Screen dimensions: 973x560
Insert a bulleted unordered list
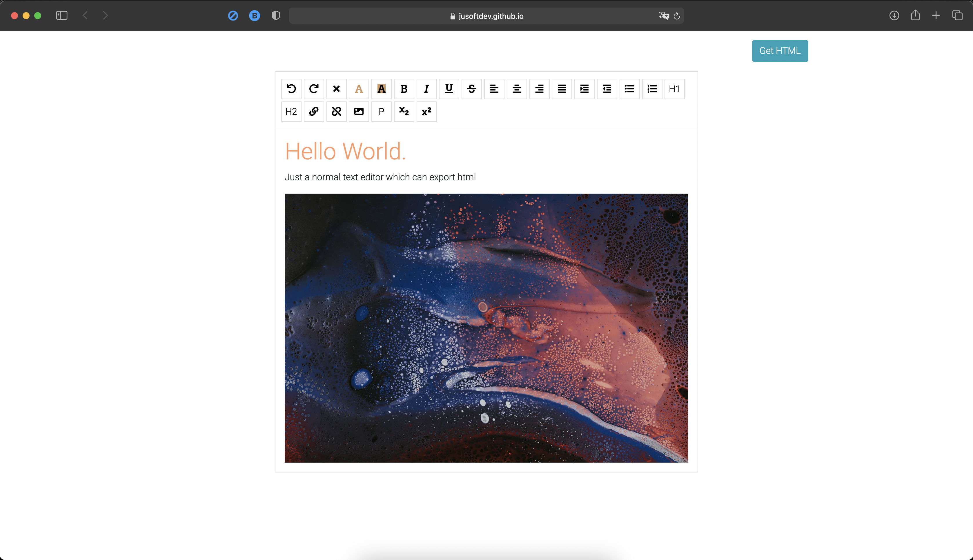click(629, 89)
